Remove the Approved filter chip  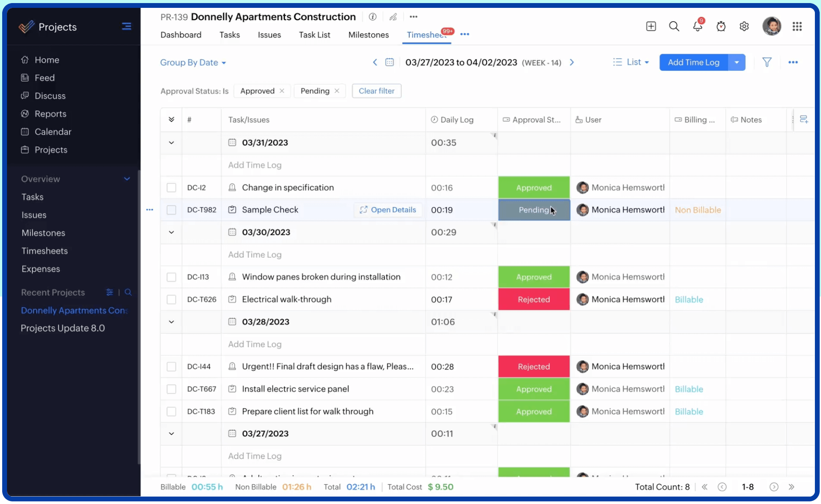[282, 91]
